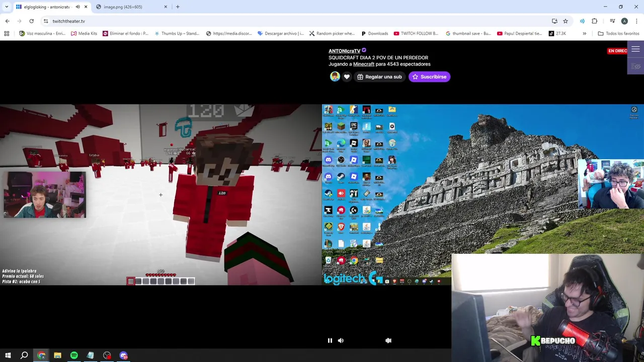Follow the channel with the heart button

(347, 77)
